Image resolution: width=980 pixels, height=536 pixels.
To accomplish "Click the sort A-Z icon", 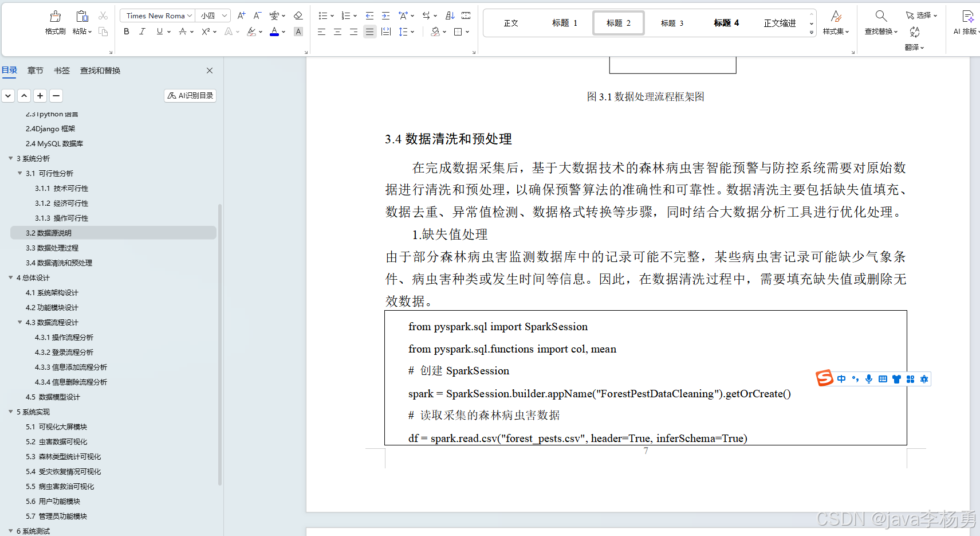I will coord(450,15).
